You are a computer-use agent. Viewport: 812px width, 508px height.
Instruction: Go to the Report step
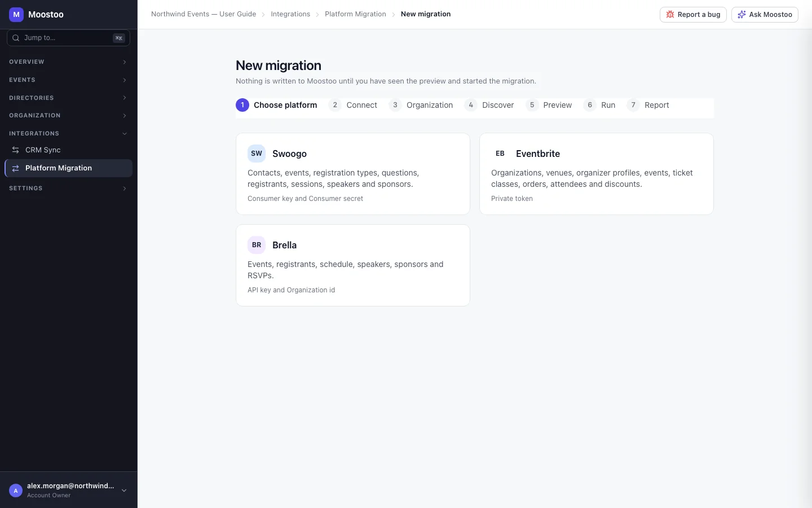coord(648,105)
